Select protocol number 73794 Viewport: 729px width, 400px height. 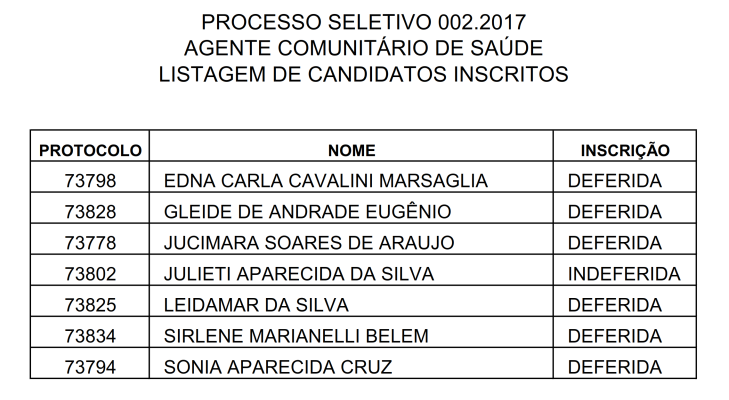coord(90,367)
